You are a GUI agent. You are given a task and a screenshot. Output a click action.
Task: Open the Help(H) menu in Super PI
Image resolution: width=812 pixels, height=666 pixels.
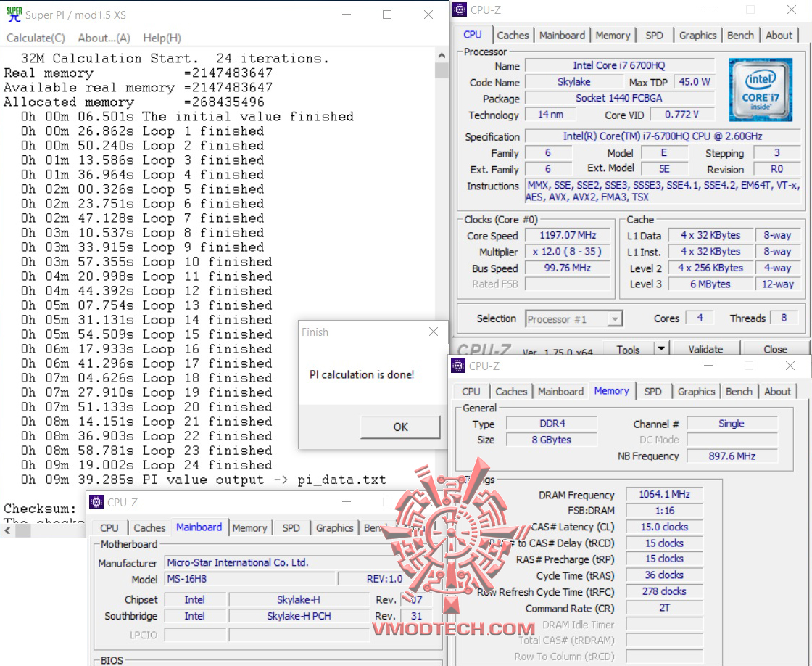pos(162,38)
